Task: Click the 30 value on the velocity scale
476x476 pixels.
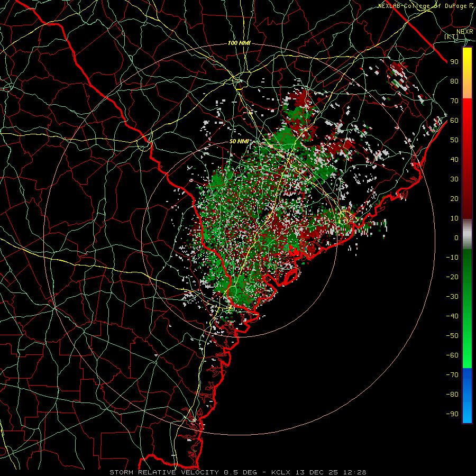Action: 454,179
